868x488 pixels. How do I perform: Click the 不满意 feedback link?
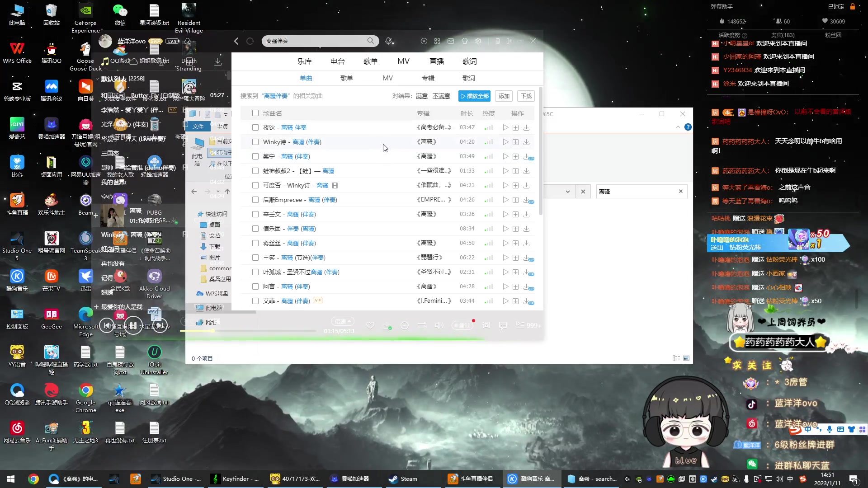tap(441, 96)
